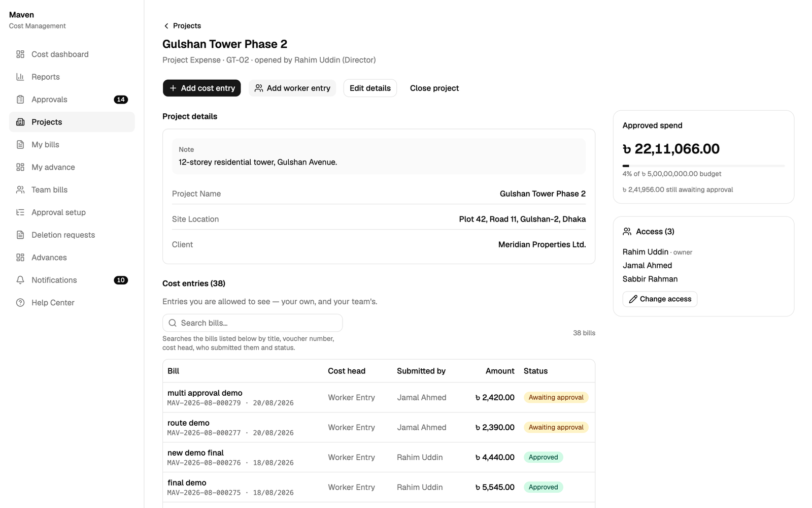Click Awaiting approval status on multi approval demo

click(x=556, y=397)
